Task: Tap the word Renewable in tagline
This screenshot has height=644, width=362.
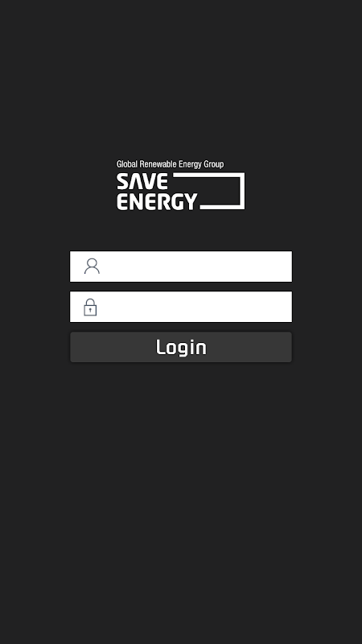Action: 158,164
